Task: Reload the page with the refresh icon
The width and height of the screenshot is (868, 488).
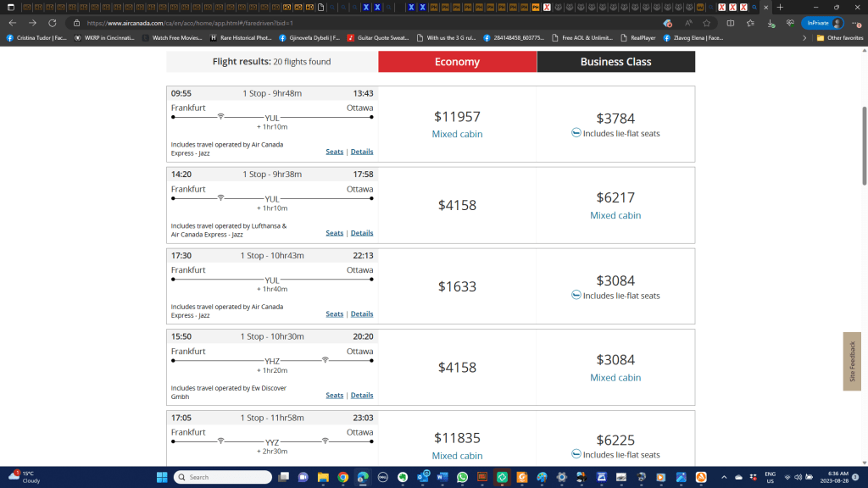Action: [53, 23]
